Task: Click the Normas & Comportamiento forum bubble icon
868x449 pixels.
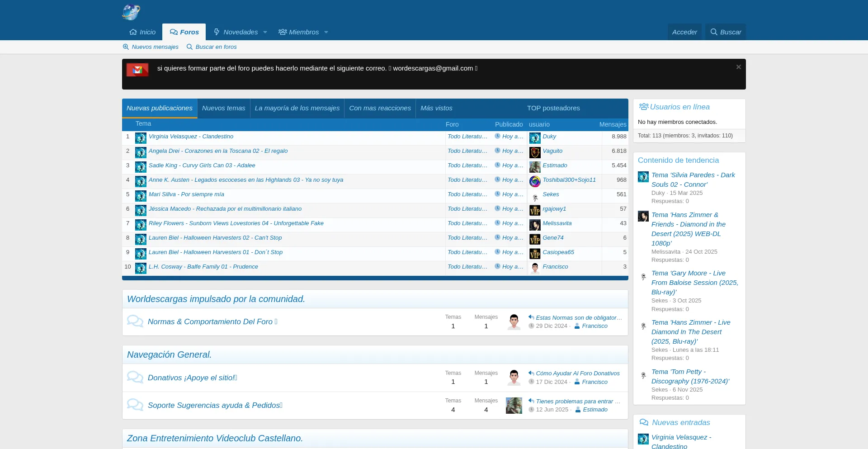Action: coord(135,321)
